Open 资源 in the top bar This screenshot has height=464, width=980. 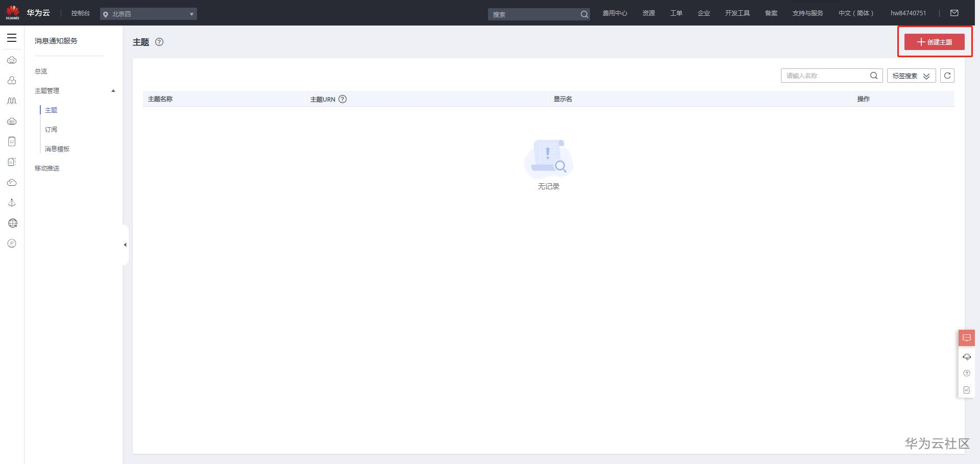click(x=649, y=13)
